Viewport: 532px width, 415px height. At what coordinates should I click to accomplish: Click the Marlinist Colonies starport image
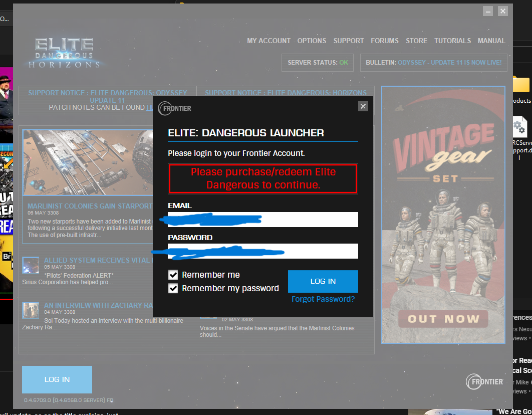pyautogui.click(x=88, y=162)
